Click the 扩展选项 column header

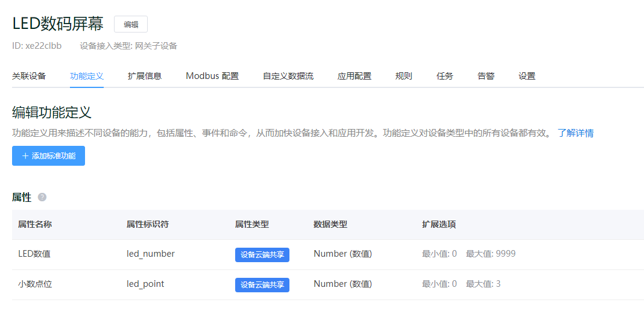[438, 225]
